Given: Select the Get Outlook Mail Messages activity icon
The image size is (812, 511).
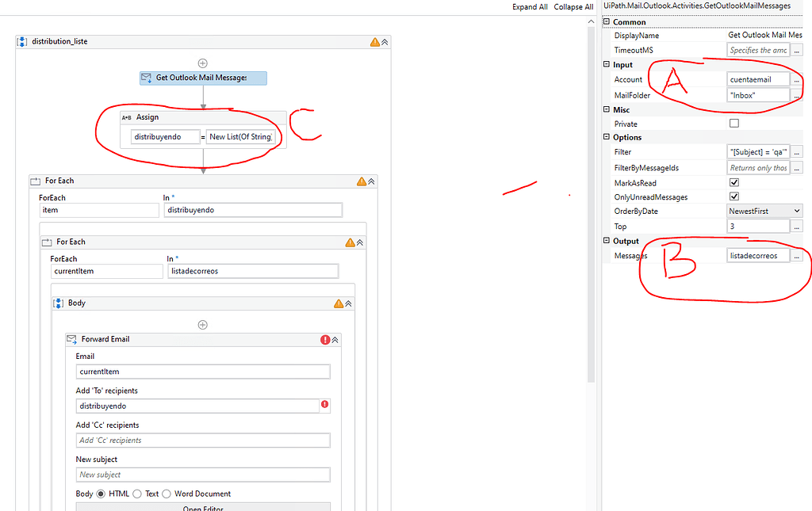Looking at the screenshot, I should (146, 78).
